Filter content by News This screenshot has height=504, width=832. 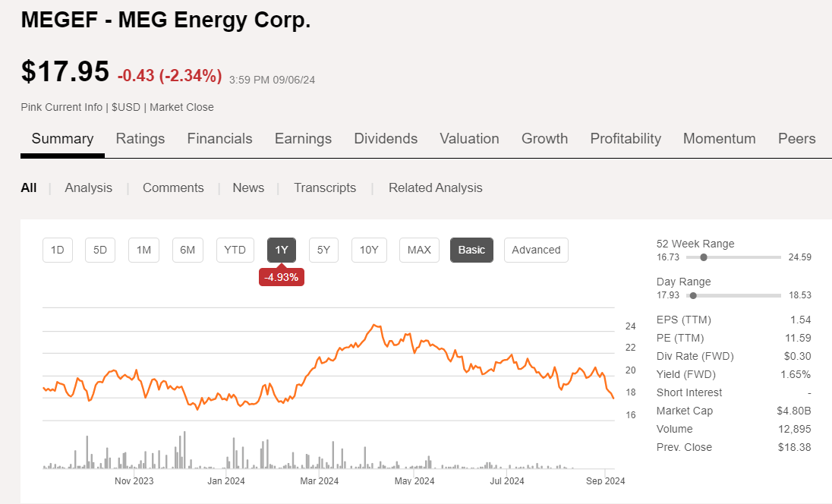tap(248, 187)
